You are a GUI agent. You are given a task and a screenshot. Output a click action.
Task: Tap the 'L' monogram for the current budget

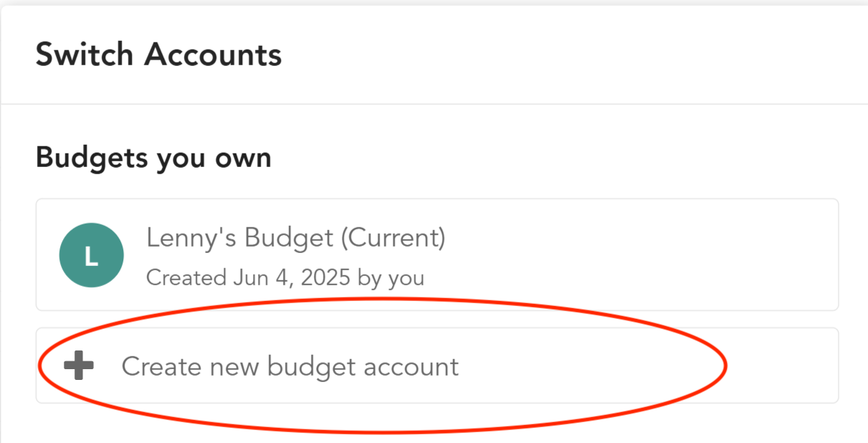click(x=91, y=254)
